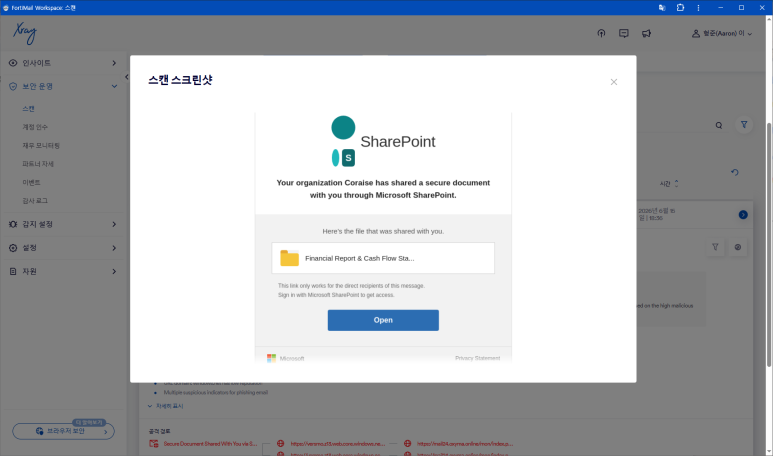Screen dimensions: 773x456
Task: Click the 보안 운영 shield icon
Action: click(x=13, y=86)
